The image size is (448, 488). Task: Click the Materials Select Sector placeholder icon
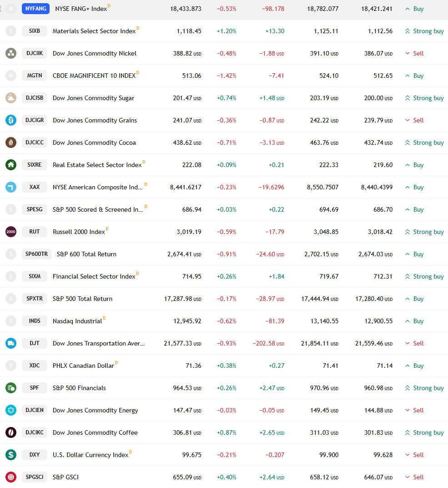click(x=11, y=31)
